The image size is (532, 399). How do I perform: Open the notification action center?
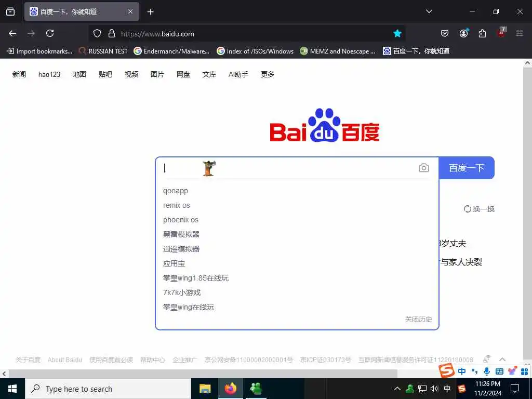515,389
